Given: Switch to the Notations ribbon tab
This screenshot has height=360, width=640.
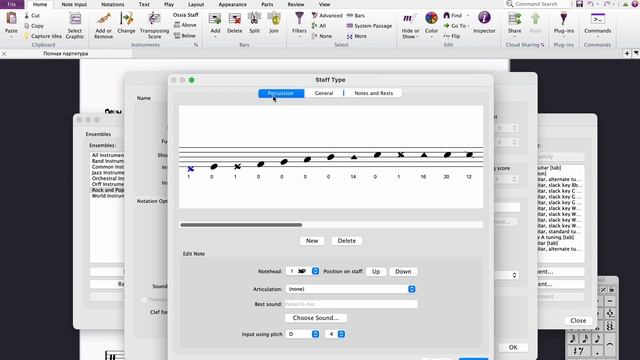Looking at the screenshot, I should pos(113,4).
